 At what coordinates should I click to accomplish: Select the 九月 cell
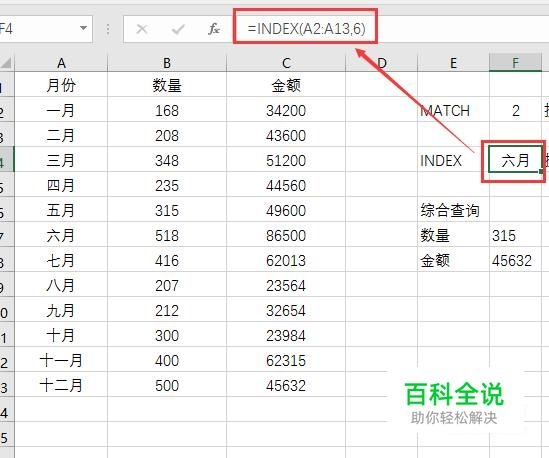pyautogui.click(x=61, y=310)
